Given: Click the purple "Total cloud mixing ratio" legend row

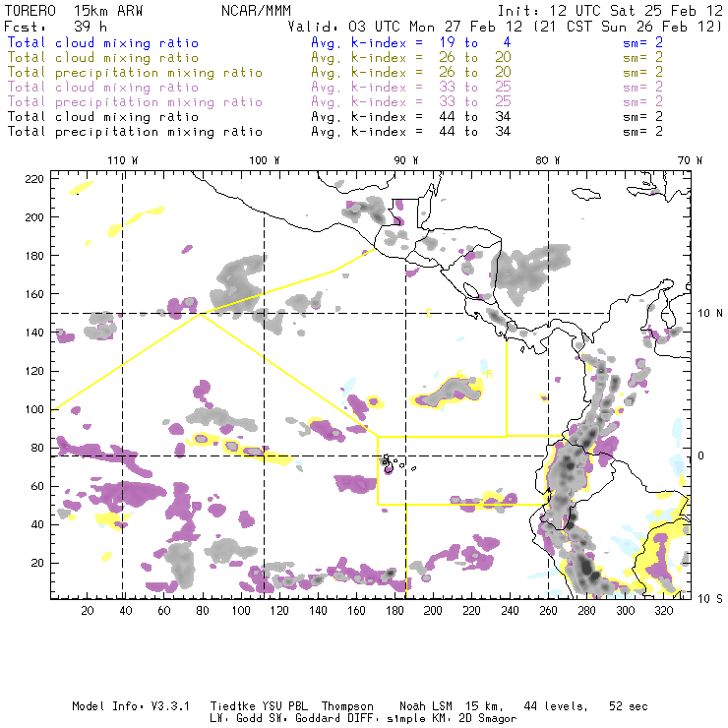Looking at the screenshot, I should click(103, 87).
